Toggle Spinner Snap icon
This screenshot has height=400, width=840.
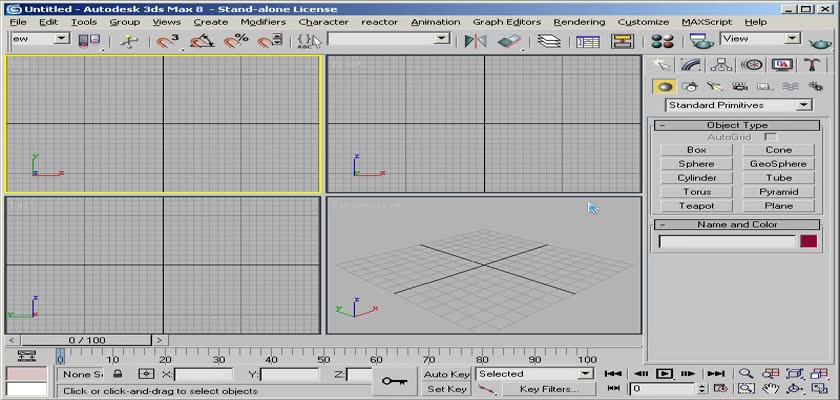269,41
